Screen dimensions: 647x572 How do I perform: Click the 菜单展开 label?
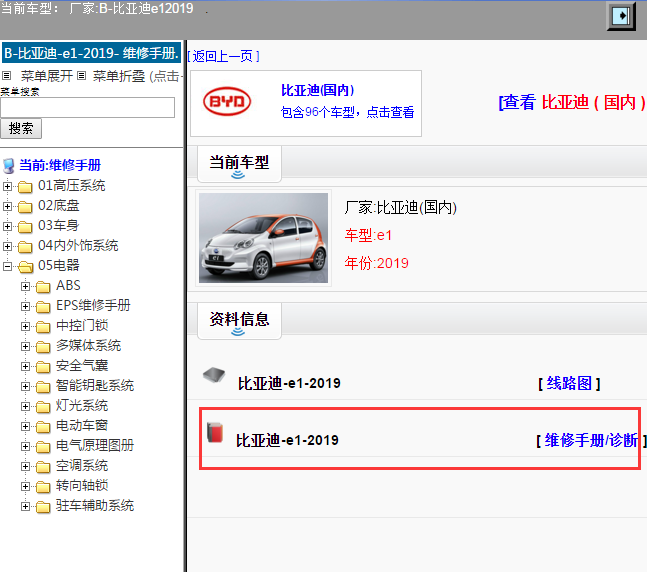(x=47, y=76)
